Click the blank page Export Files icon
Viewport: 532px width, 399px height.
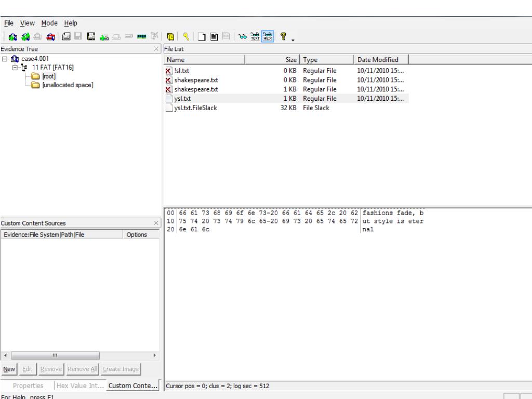(x=202, y=36)
